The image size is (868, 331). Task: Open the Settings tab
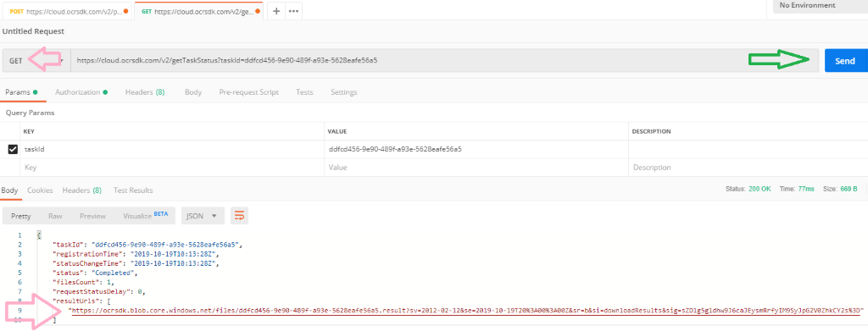[344, 92]
